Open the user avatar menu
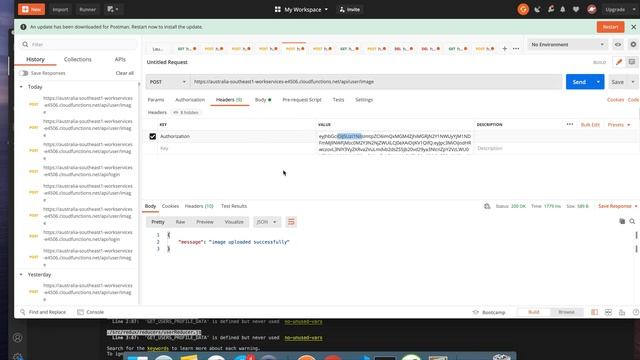The width and height of the screenshot is (640, 360). coord(591,9)
